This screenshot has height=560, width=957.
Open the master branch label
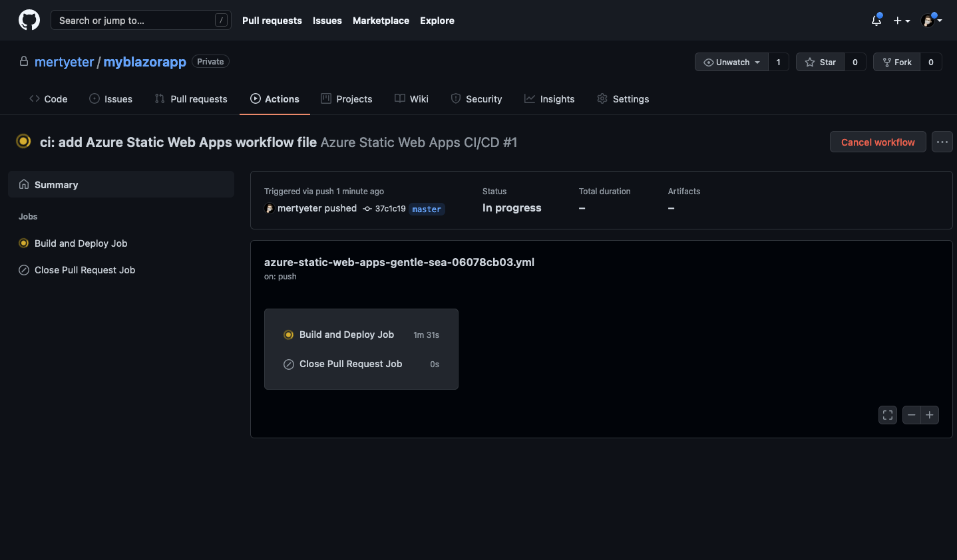coord(427,209)
